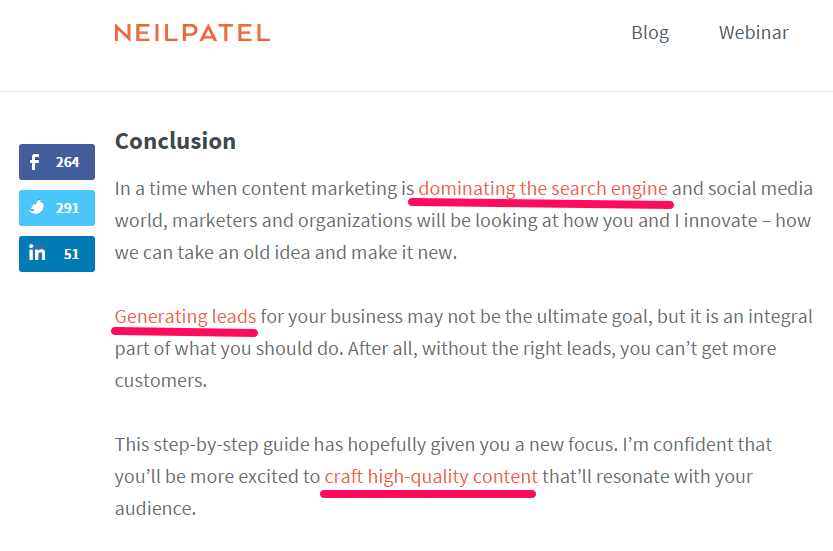The image size is (833, 551).
Task: Click the Conclusion heading
Action: click(175, 141)
